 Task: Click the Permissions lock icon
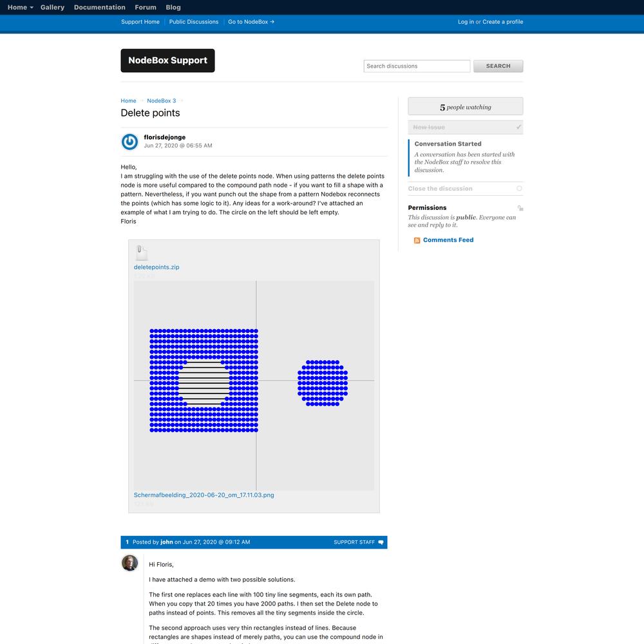[520, 208]
